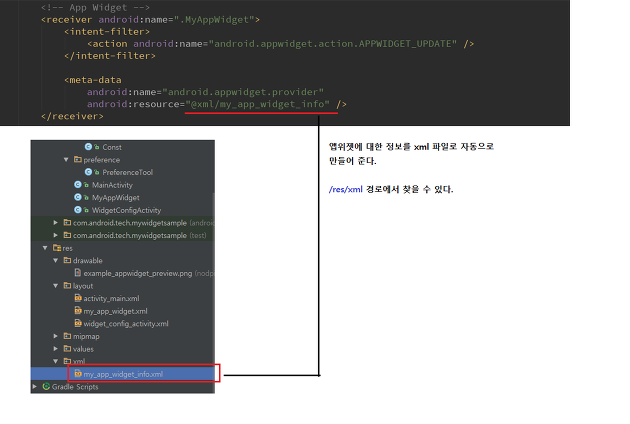
Task: Click the preference folder icon
Action: (78, 160)
